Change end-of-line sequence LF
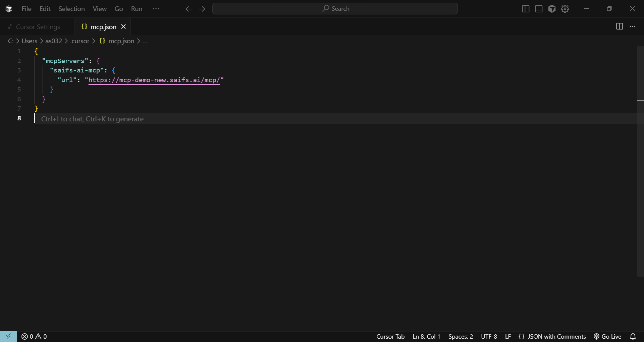644x342 pixels. [508, 336]
